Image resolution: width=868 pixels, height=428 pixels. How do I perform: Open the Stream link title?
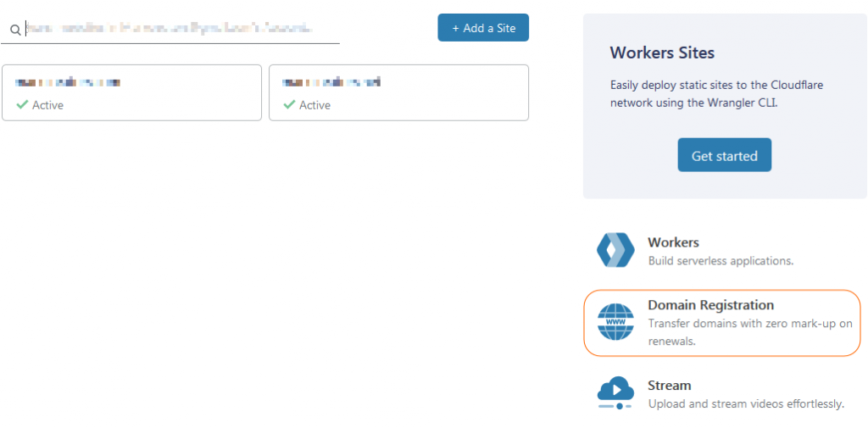click(670, 385)
